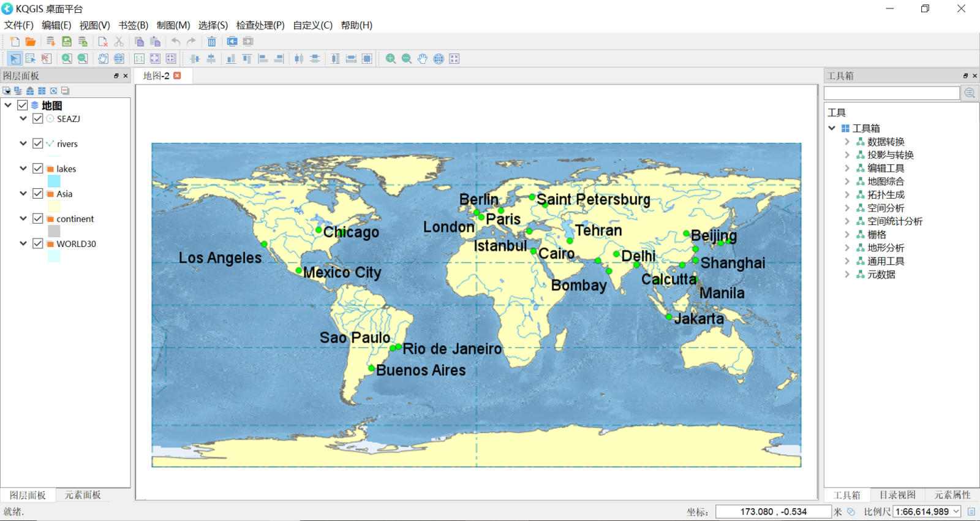The height and width of the screenshot is (521, 980).
Task: Click the list icon at status bar end
Action: coord(971,512)
